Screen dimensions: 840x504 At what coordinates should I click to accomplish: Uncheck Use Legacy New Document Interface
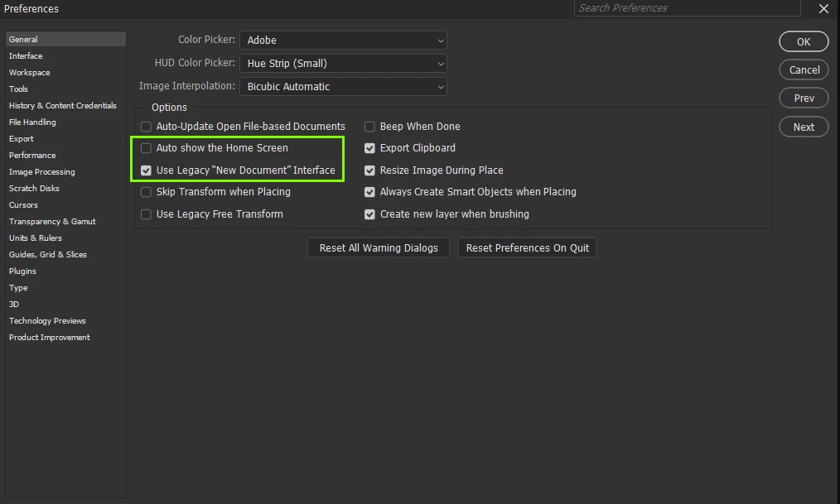(146, 170)
